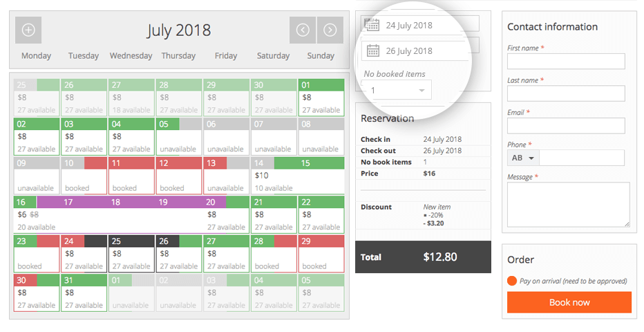Image resolution: width=644 pixels, height=332 pixels.
Task: Select Pay on arrival radio option
Action: (x=512, y=281)
